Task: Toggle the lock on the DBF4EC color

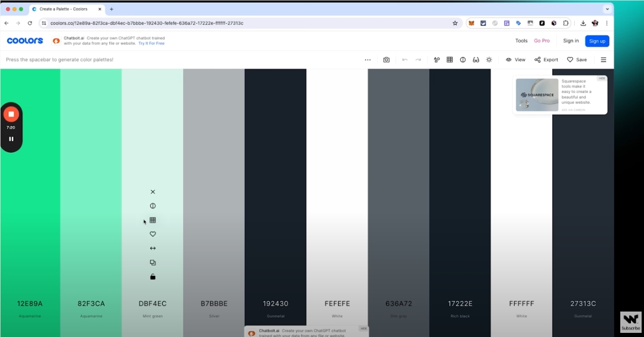Action: click(x=152, y=277)
